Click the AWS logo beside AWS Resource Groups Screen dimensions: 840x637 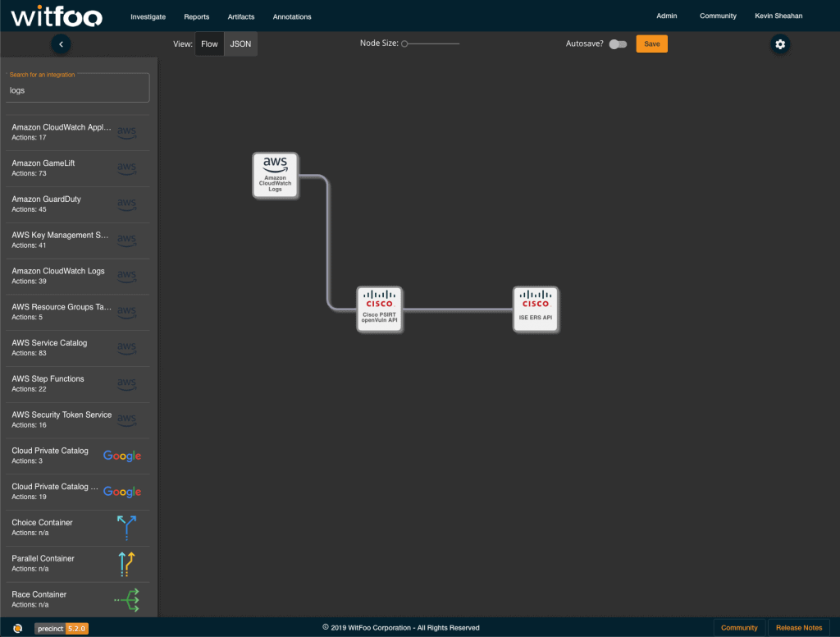click(126, 312)
